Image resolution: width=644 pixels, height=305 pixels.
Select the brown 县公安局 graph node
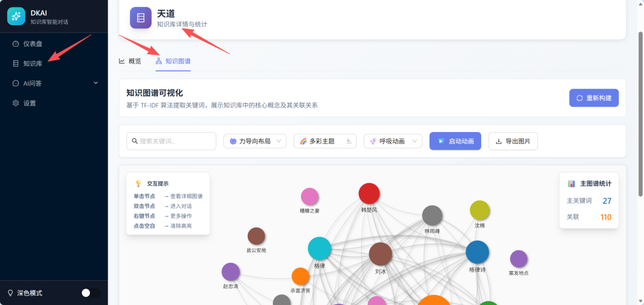click(257, 236)
